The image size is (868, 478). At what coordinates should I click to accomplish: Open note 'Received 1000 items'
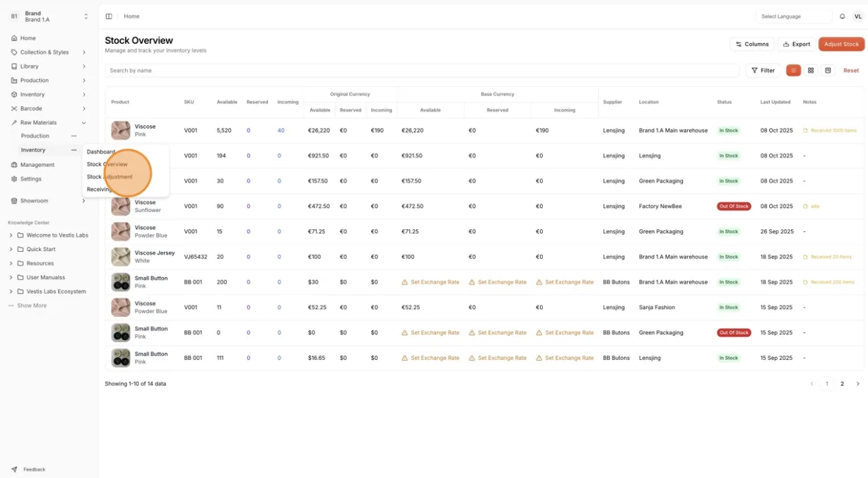(x=830, y=131)
